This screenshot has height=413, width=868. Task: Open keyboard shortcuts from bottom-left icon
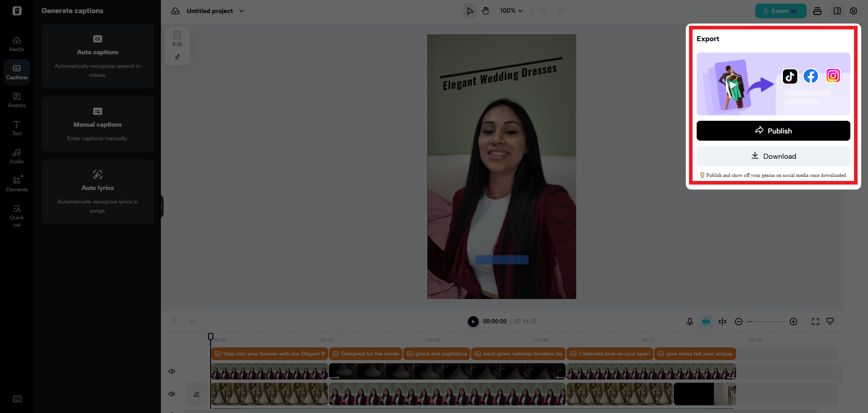[x=17, y=399]
